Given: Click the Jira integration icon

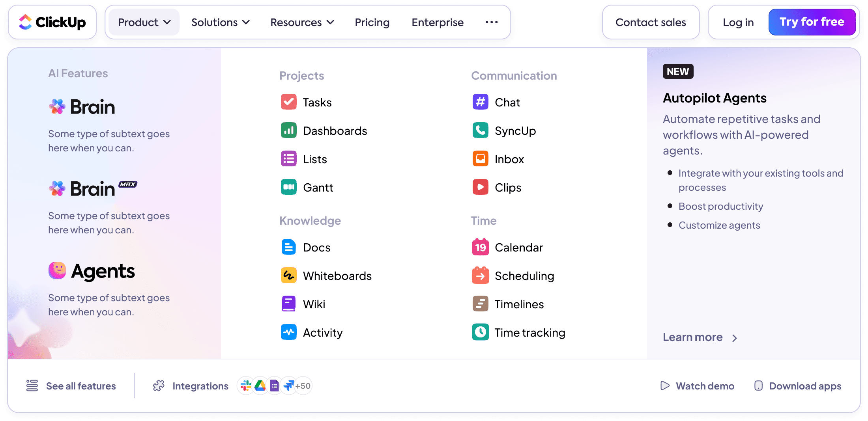Looking at the screenshot, I should 288,386.
